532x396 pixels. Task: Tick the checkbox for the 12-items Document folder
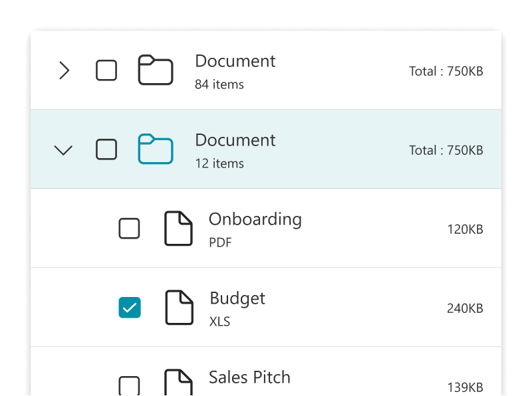pos(106,149)
